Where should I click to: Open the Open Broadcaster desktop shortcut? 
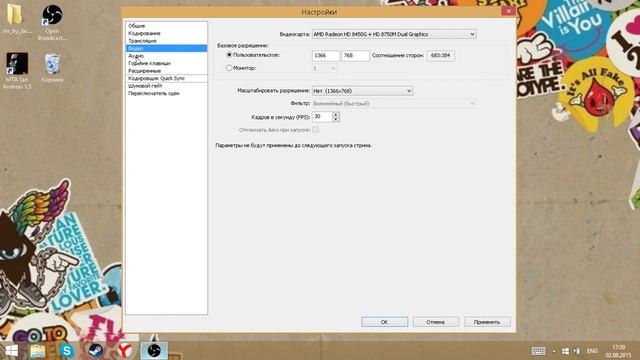[52, 22]
